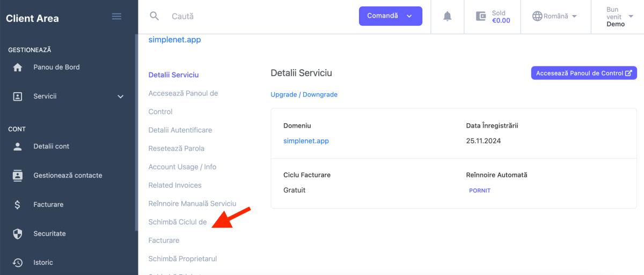The width and height of the screenshot is (644, 275).
Task: Open the Bun venit Demo user menu
Action: (x=617, y=17)
